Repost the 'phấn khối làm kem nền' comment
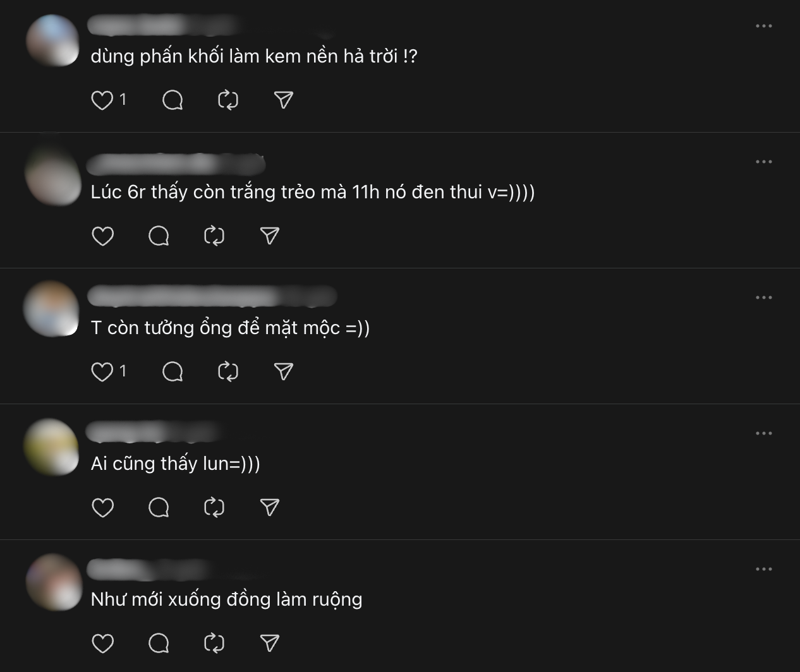The height and width of the screenshot is (672, 800). tap(228, 100)
